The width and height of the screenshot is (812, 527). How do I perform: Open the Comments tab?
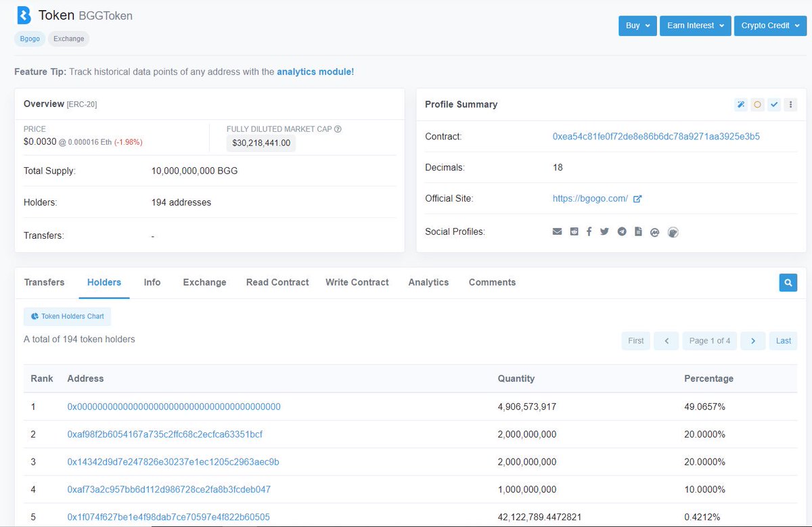(x=492, y=282)
